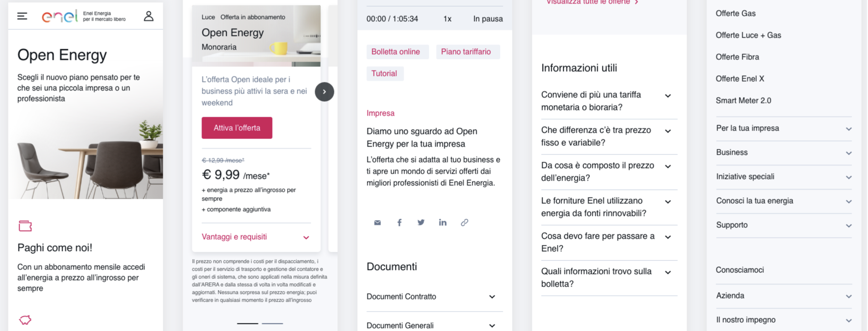Click the Impresa category link

[380, 113]
